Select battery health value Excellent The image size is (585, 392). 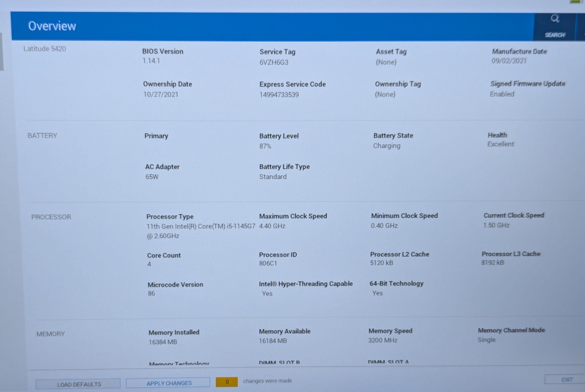(x=500, y=144)
